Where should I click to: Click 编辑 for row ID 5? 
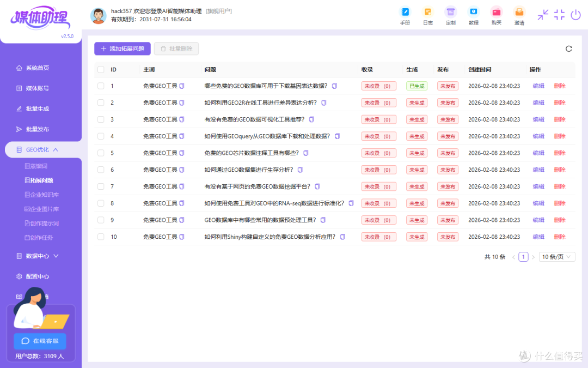pos(538,153)
